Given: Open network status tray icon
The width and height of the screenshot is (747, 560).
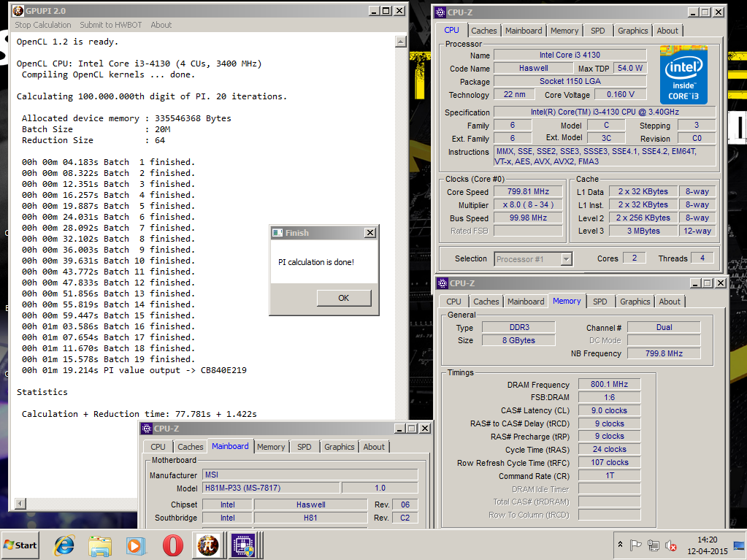Looking at the screenshot, I should coord(653,545).
